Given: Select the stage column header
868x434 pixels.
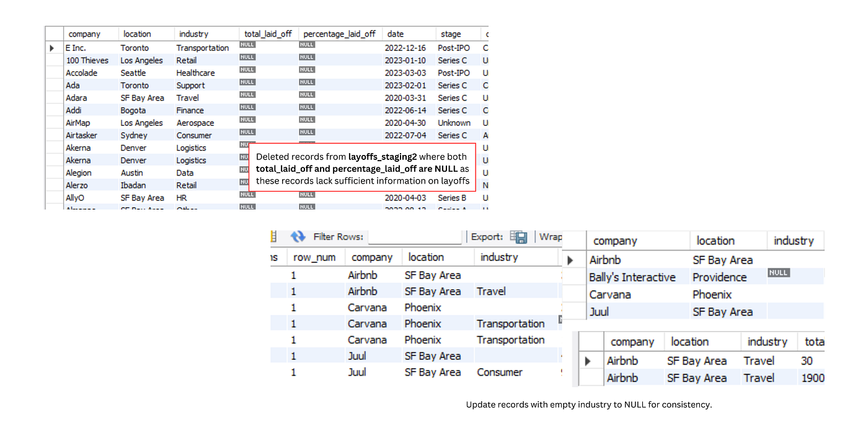Looking at the screenshot, I should click(x=451, y=34).
